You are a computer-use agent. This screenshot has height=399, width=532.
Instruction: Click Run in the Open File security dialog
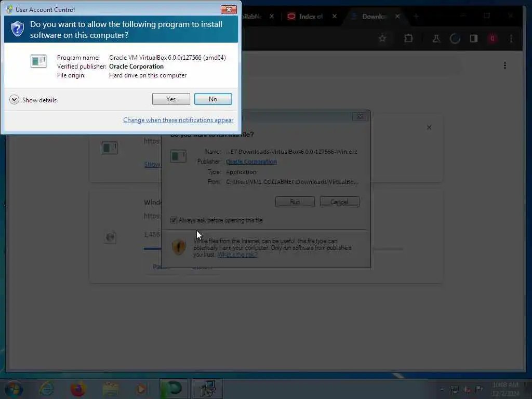[x=295, y=202]
